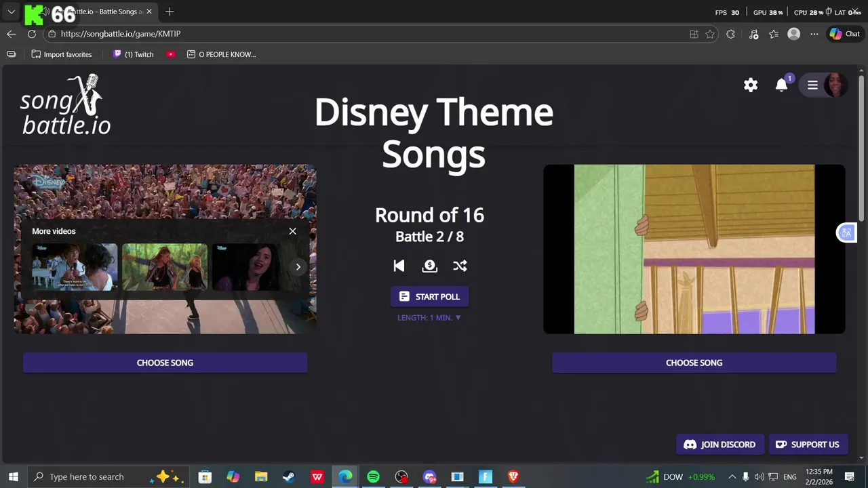
Task: Open the Windows Start menu
Action: point(13,477)
